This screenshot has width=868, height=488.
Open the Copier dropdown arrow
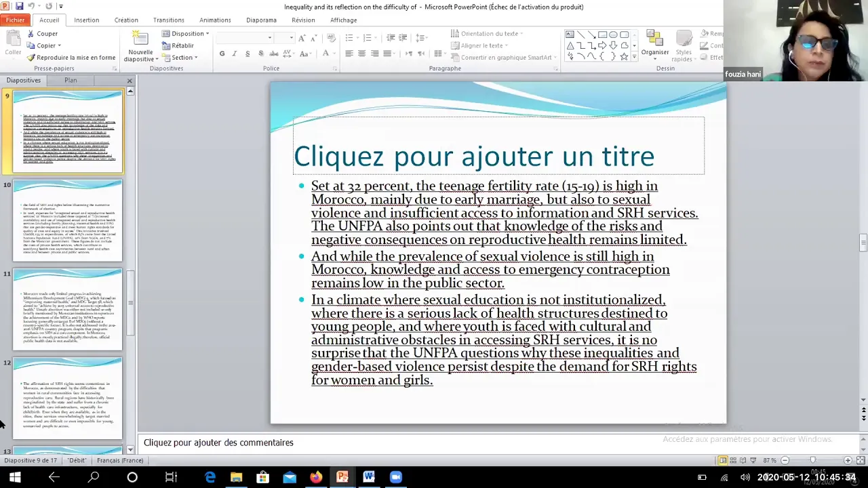59,45
